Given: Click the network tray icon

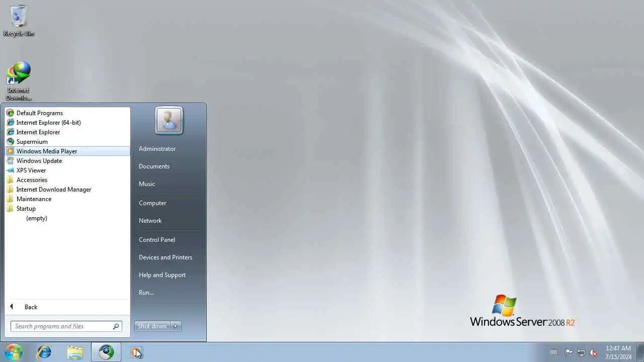Looking at the screenshot, I should pyautogui.click(x=581, y=352).
